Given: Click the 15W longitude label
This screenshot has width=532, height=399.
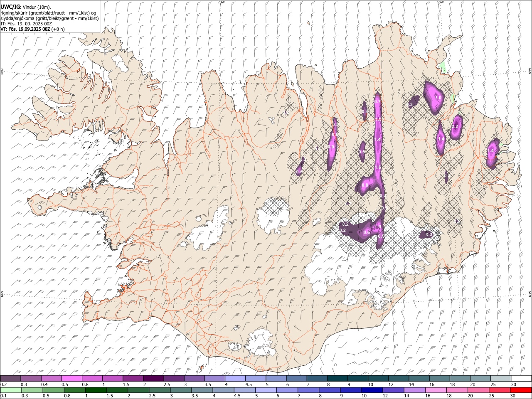Looking at the screenshot, I should tap(440, 2).
